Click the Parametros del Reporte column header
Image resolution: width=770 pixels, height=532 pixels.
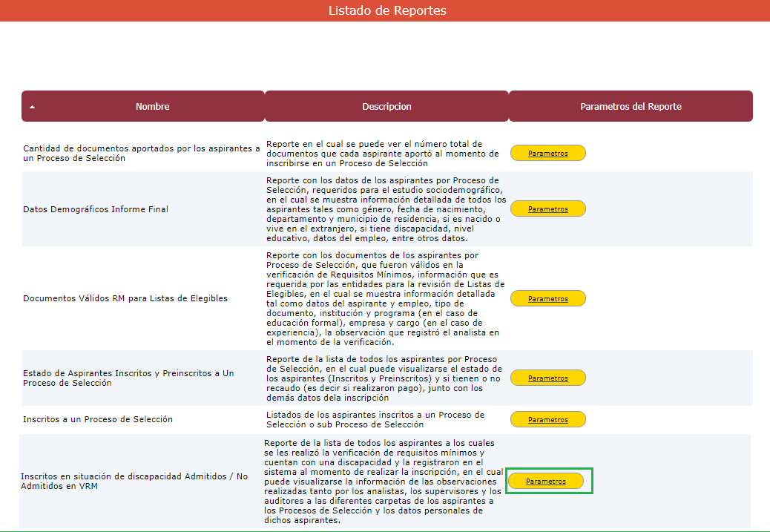(x=631, y=107)
